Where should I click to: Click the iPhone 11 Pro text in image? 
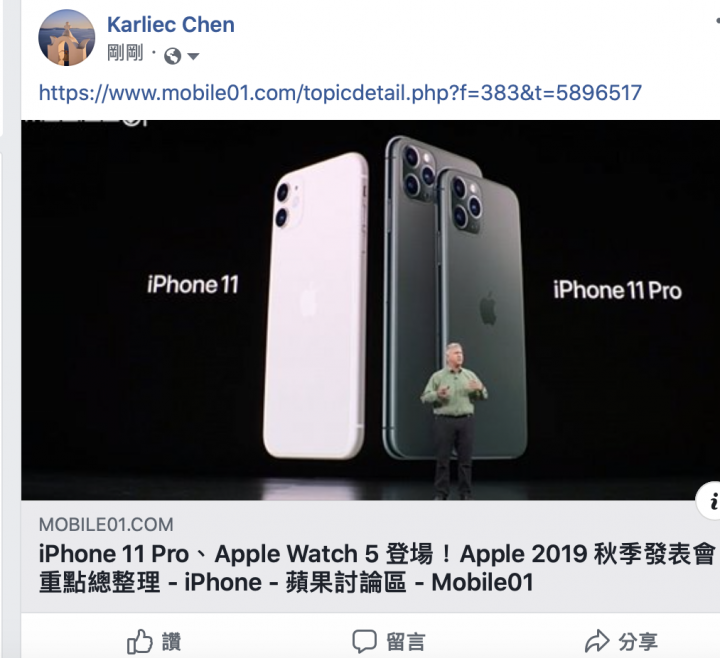(x=617, y=290)
